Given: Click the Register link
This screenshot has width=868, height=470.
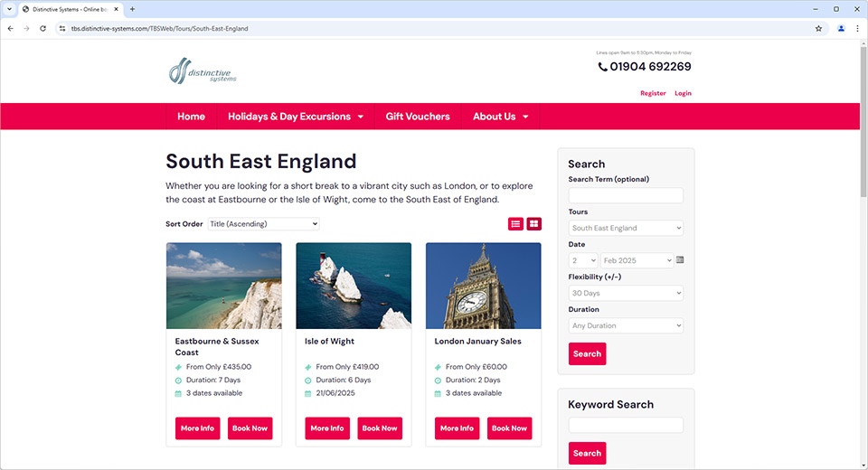Looking at the screenshot, I should click(653, 93).
